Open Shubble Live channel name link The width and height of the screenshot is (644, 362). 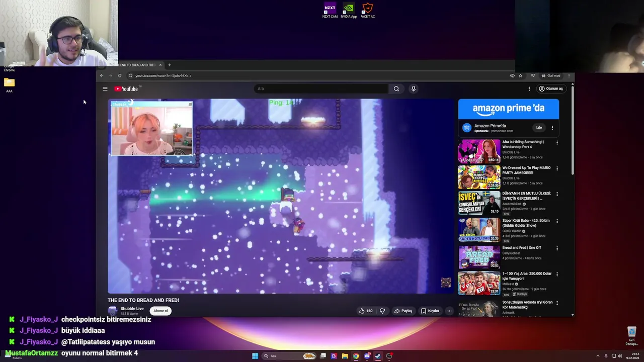[132, 309]
